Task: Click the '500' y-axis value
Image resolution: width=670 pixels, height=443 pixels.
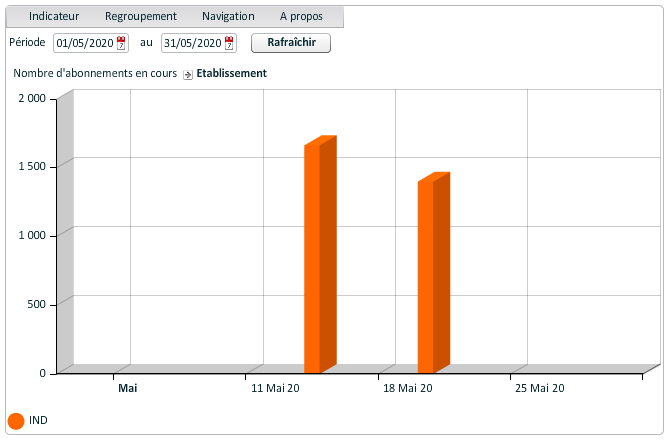Action: (x=36, y=304)
